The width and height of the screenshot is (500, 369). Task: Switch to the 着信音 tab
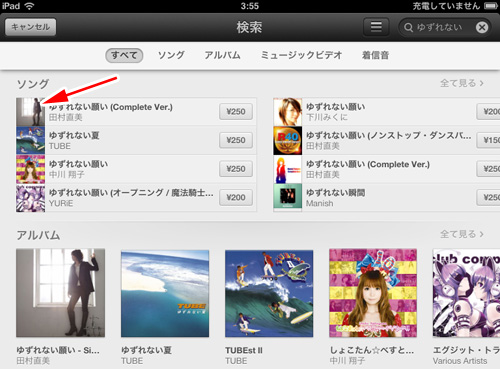coord(375,55)
